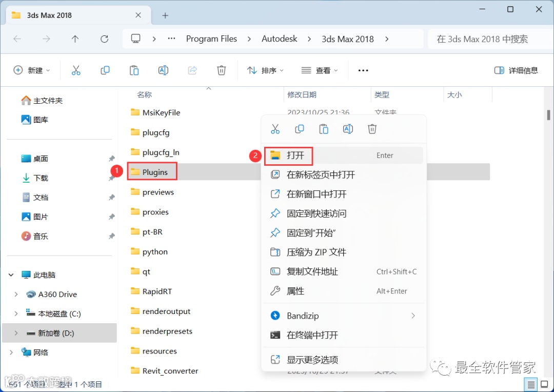Choose 显示更多选项 in the context menu
The image size is (554, 392).
[x=344, y=360]
